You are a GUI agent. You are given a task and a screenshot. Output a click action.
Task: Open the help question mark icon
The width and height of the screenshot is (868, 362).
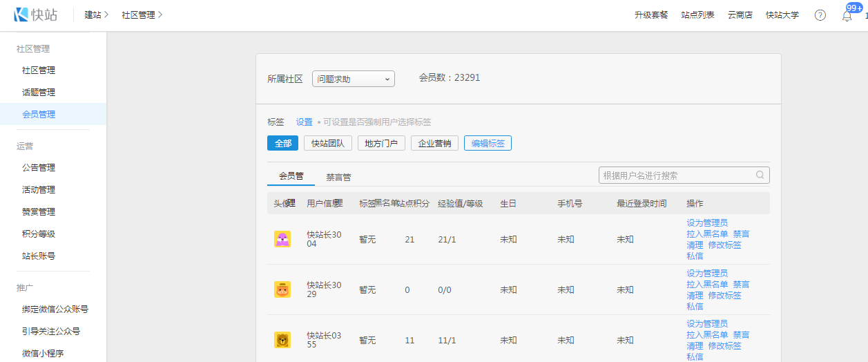[x=820, y=15]
